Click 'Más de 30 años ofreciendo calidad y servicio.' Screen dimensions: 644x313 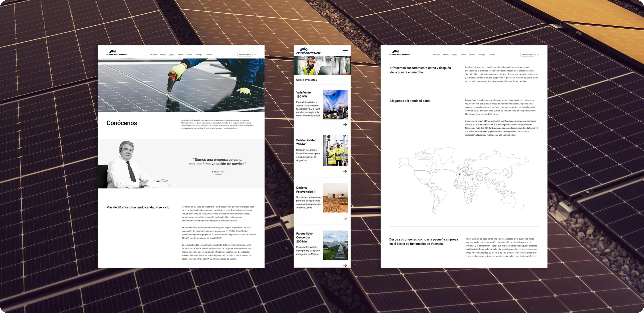pyautogui.click(x=138, y=207)
